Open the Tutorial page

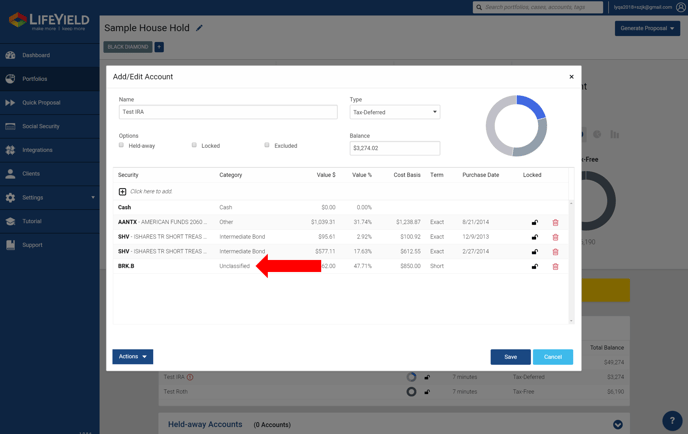click(x=32, y=221)
